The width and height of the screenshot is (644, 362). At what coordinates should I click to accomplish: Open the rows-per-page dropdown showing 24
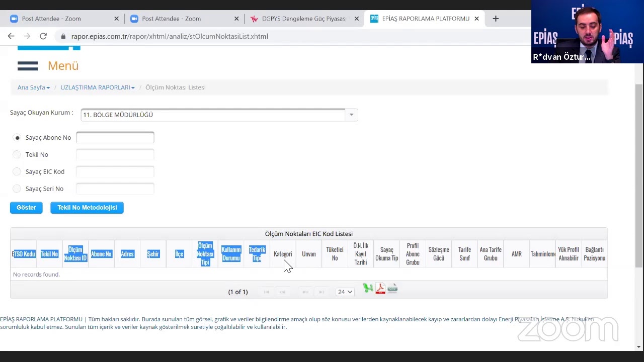(x=345, y=292)
